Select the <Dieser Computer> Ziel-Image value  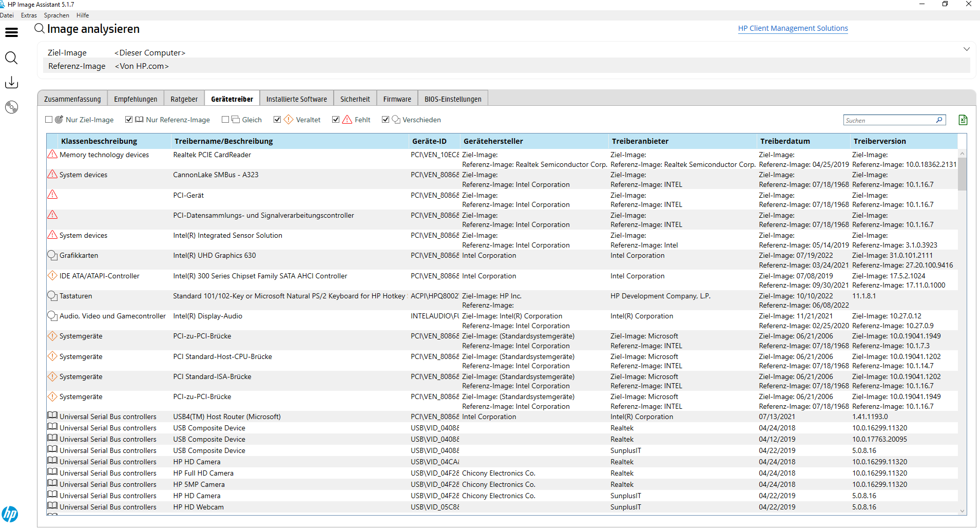point(150,53)
